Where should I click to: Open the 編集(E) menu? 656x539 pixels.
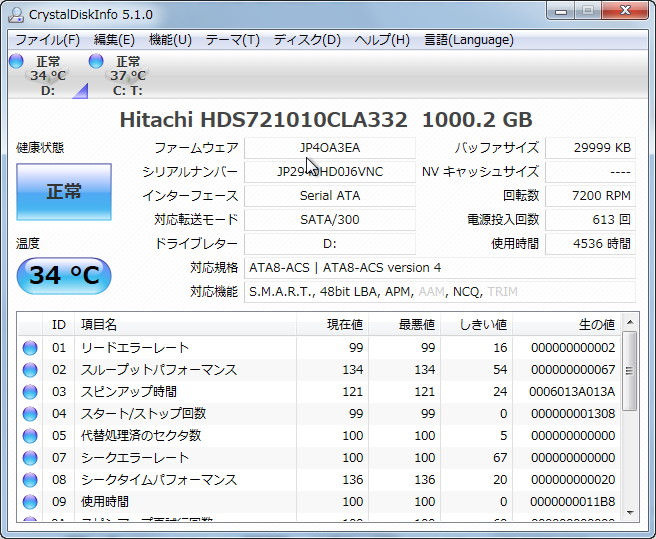(x=114, y=40)
